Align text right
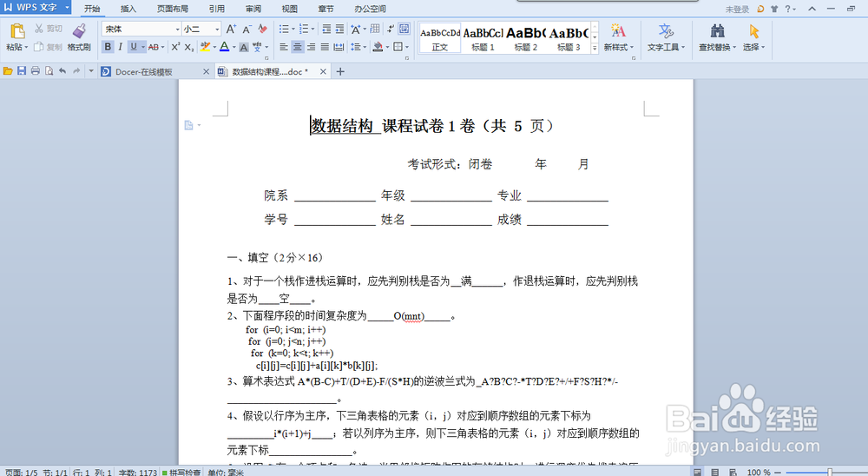868x476 pixels. (x=311, y=47)
